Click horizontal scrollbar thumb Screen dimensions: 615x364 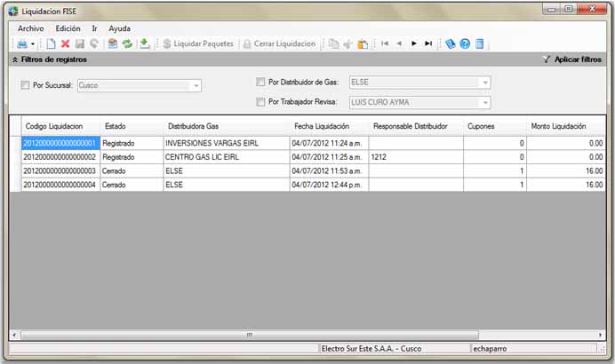pyautogui.click(x=250, y=335)
